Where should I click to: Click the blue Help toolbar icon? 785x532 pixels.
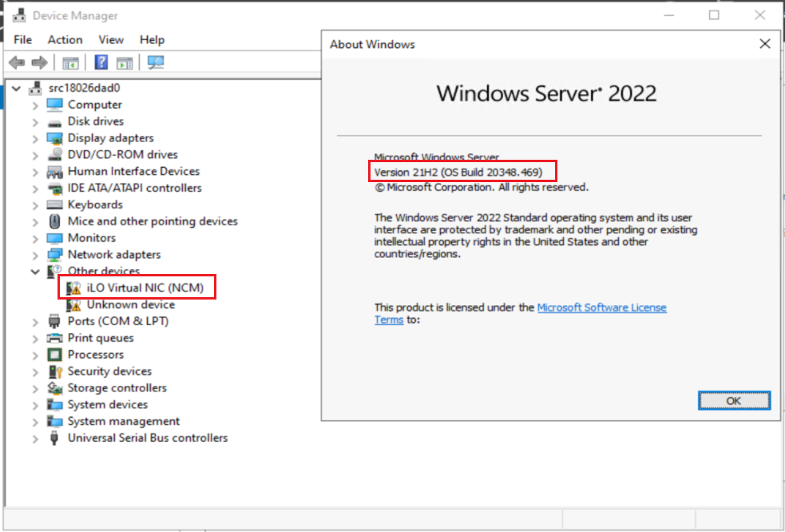click(101, 62)
